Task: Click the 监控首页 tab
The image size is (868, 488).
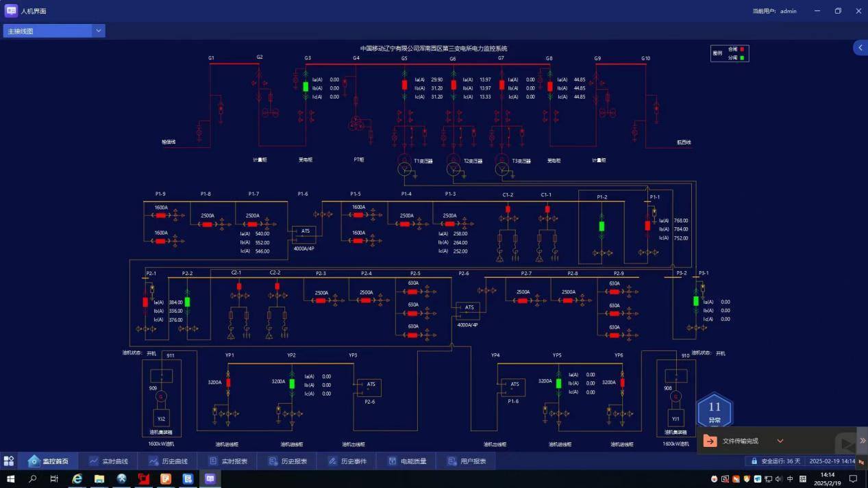Action: tap(48, 461)
